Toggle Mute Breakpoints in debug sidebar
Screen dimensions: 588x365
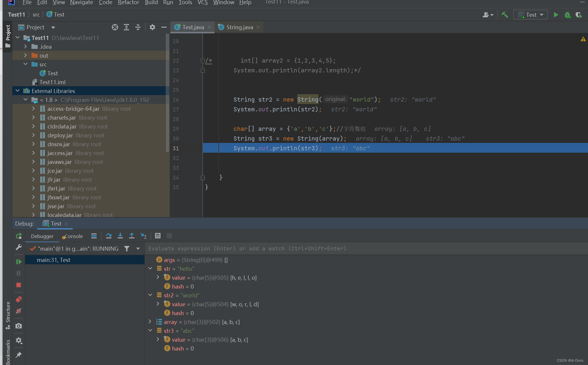pos(19,311)
